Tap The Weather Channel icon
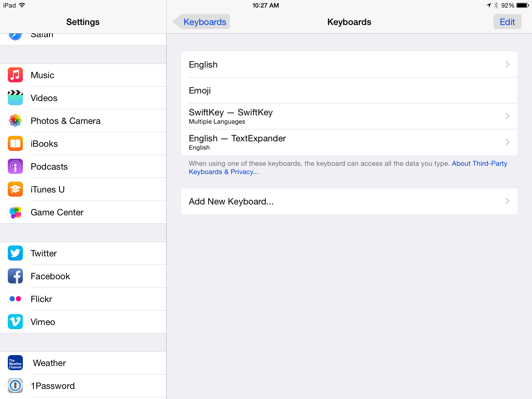The image size is (532, 399). tap(15, 363)
